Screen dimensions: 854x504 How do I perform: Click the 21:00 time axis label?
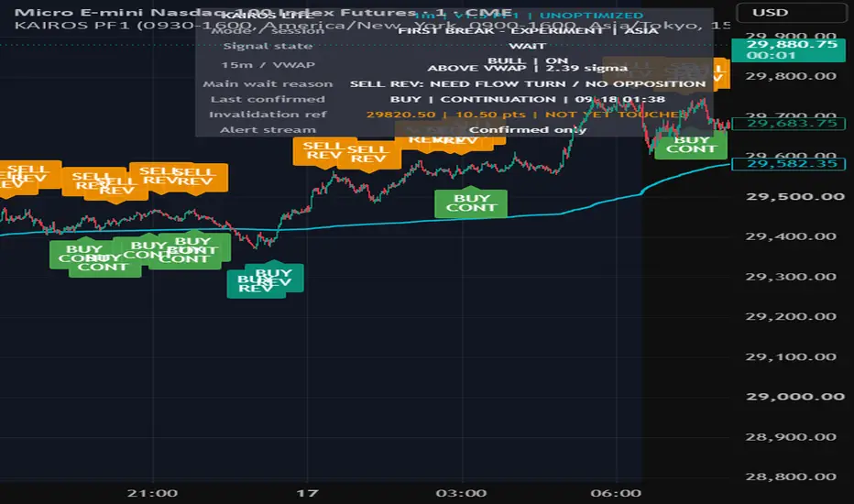pyautogui.click(x=152, y=493)
